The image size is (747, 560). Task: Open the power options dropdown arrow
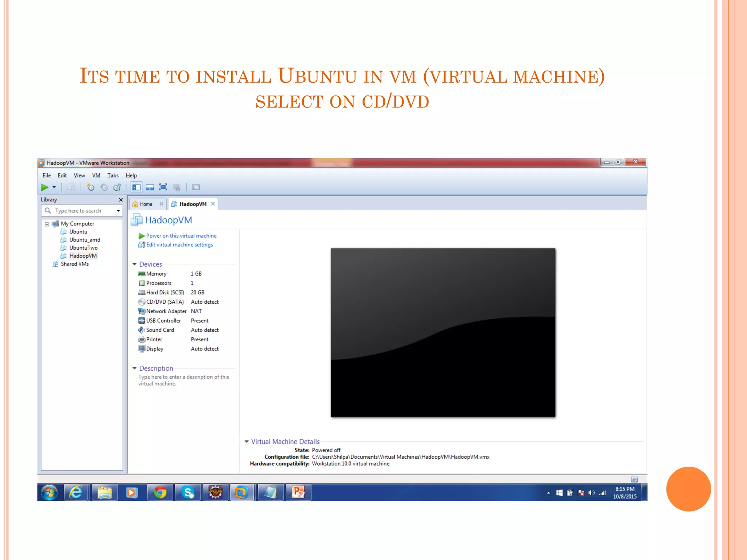point(54,187)
